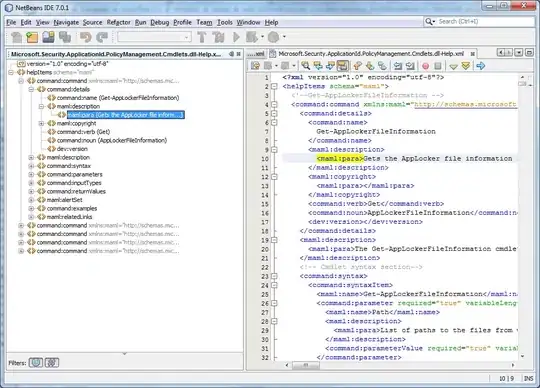Viewport: 540px width, 388px height.
Task: Click the Shift Line Left icon
Action: [398, 65]
